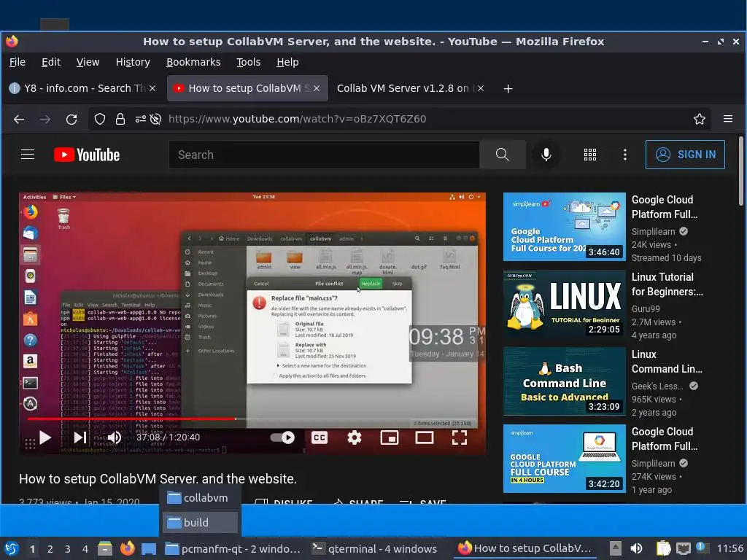Submit search with magnifier button

click(x=502, y=155)
